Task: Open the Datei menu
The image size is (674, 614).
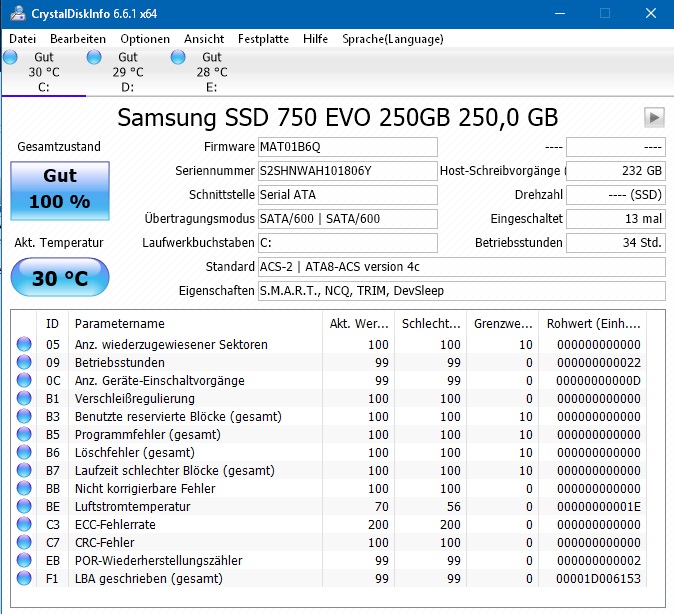Action: coord(22,39)
